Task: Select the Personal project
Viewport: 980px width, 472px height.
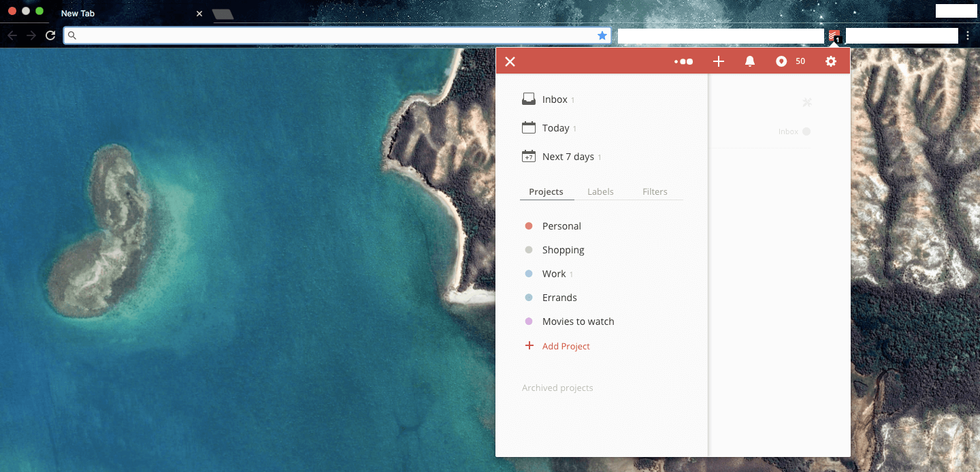Action: [561, 226]
